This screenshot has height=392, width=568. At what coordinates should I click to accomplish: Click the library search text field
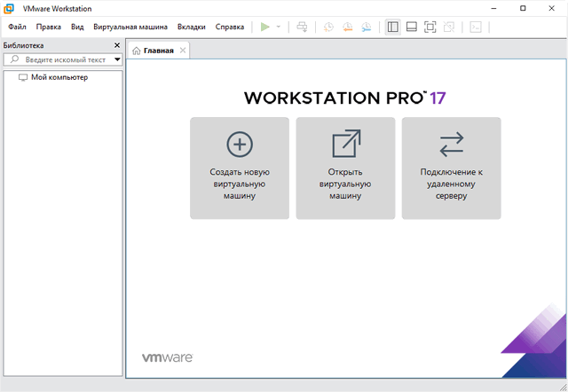click(64, 59)
